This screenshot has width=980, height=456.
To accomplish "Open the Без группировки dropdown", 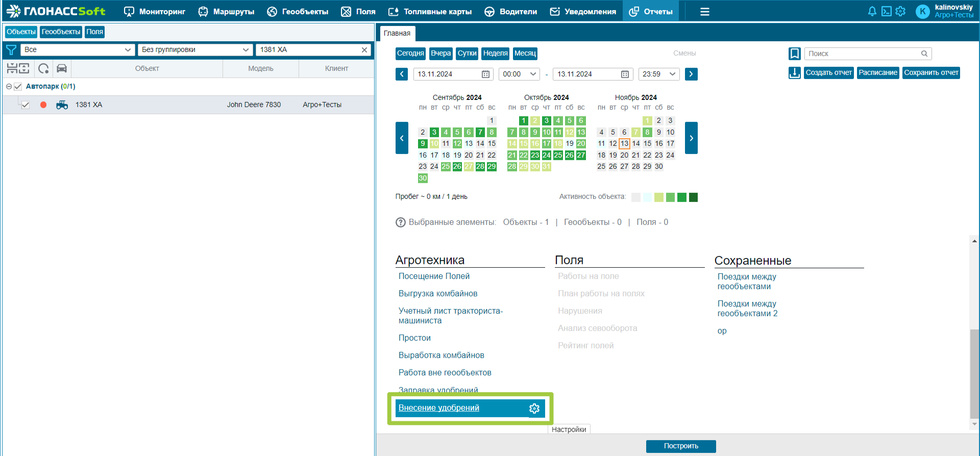I will pos(195,50).
